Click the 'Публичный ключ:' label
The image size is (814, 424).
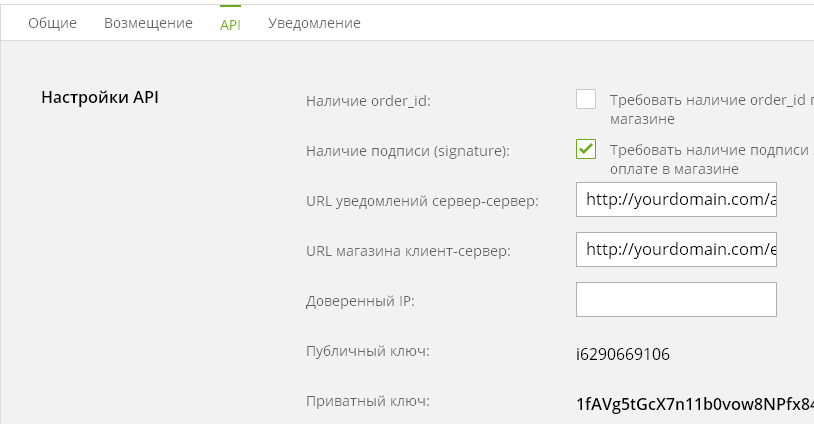368,351
